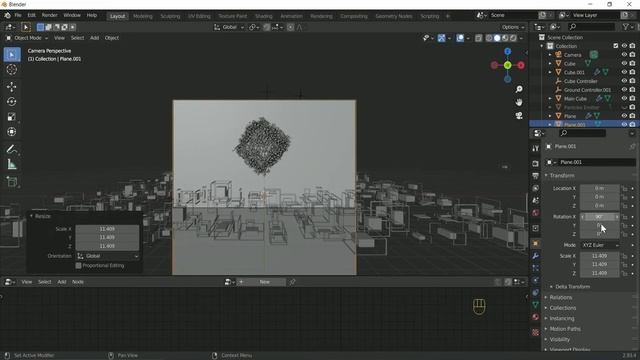Hide Camera in viewport via eye icon

[x=624, y=55]
